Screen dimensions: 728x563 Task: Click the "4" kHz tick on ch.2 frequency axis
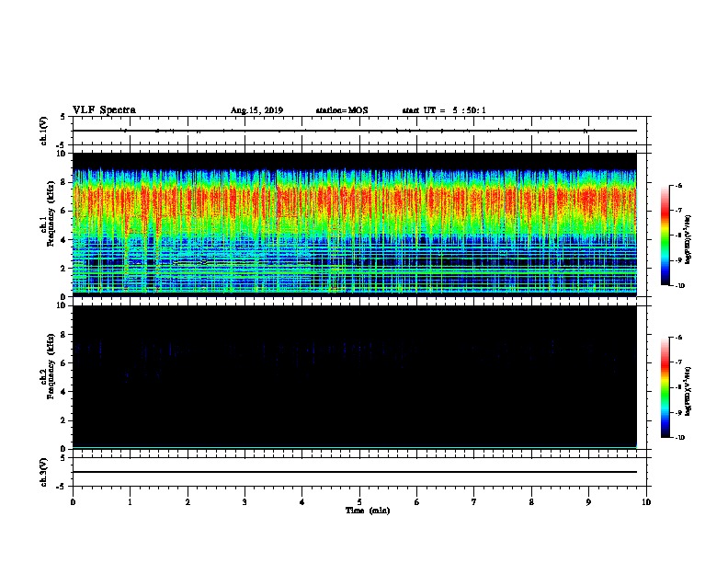(x=64, y=392)
